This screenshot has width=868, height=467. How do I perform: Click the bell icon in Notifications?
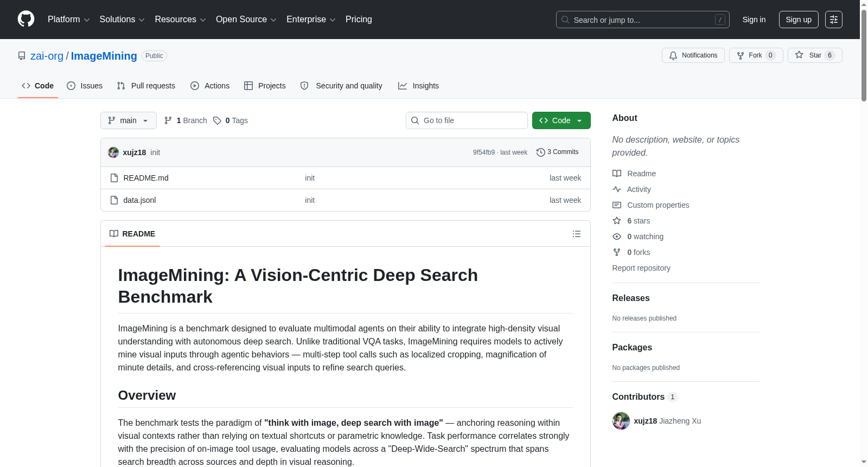click(673, 55)
